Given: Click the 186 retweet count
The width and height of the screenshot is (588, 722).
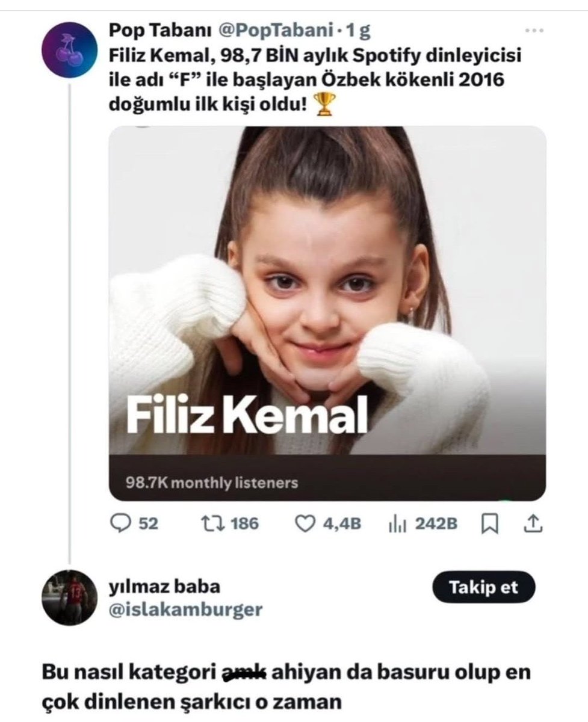Looking at the screenshot, I should [244, 524].
